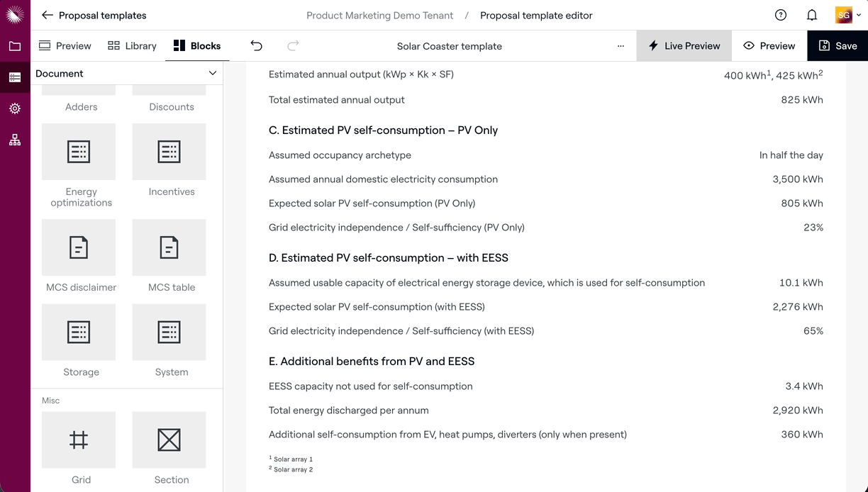
Task: Toggle Live Preview mode
Action: coord(684,46)
